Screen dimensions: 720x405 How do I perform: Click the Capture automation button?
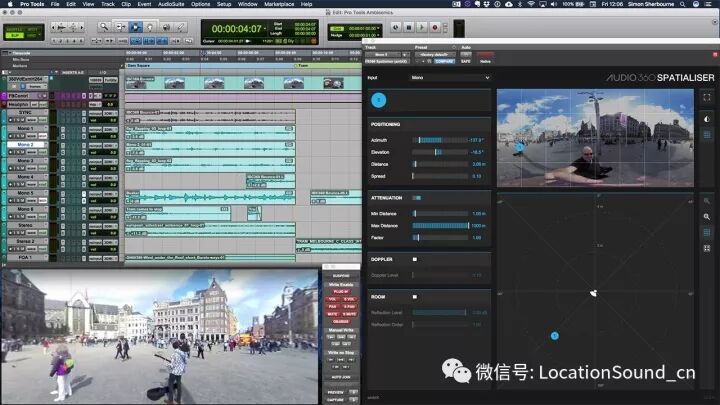click(336, 399)
